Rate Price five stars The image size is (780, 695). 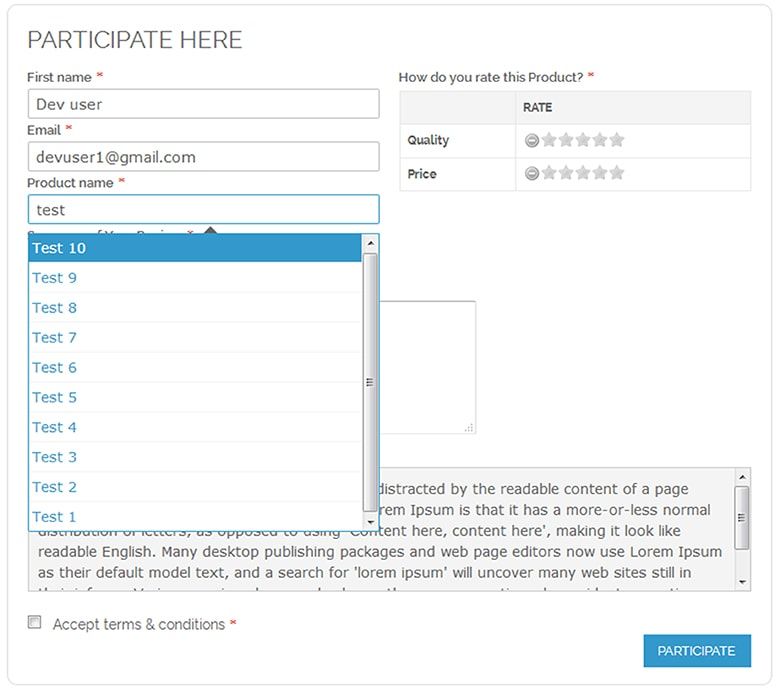(617, 173)
